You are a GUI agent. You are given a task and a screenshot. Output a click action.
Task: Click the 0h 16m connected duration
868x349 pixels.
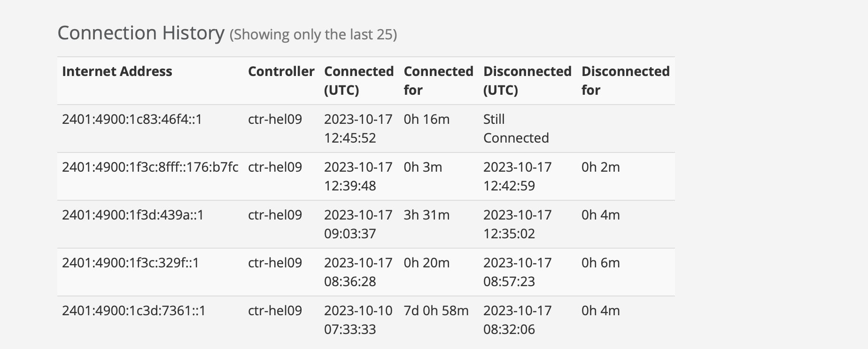coord(426,120)
